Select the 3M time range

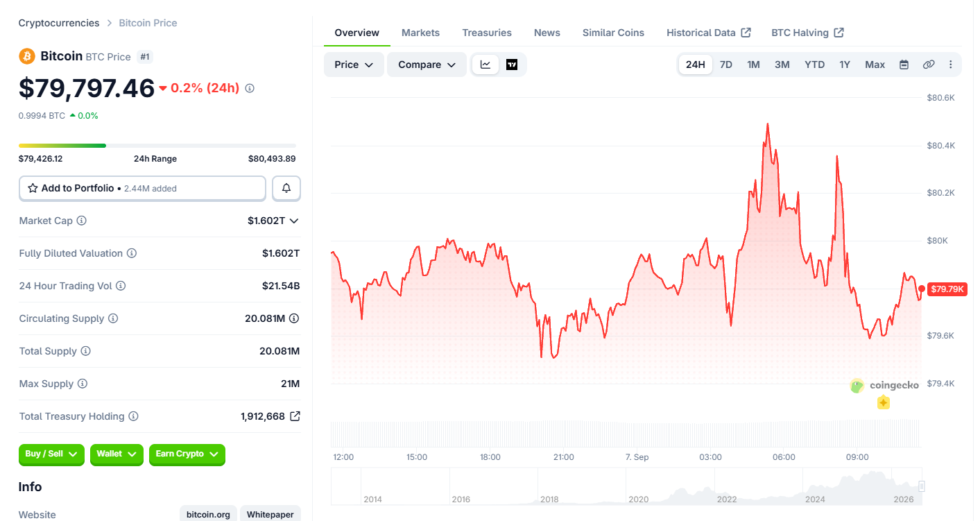(782, 65)
